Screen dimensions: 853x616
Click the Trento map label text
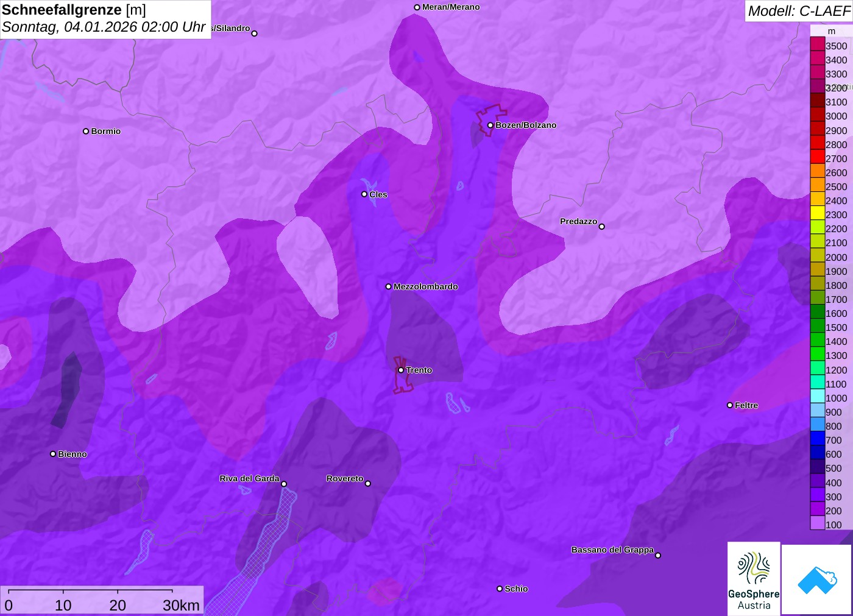point(419,370)
